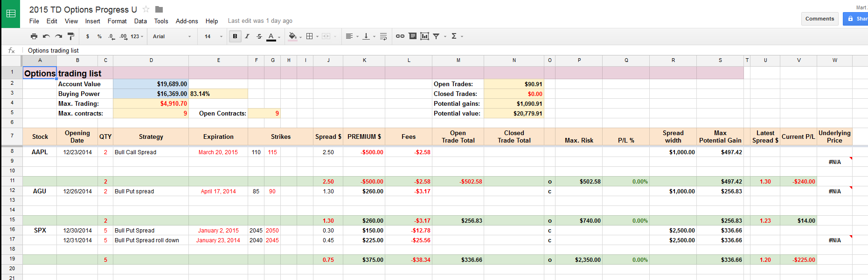Open the View menu
The image size is (868, 280).
pos(71,21)
